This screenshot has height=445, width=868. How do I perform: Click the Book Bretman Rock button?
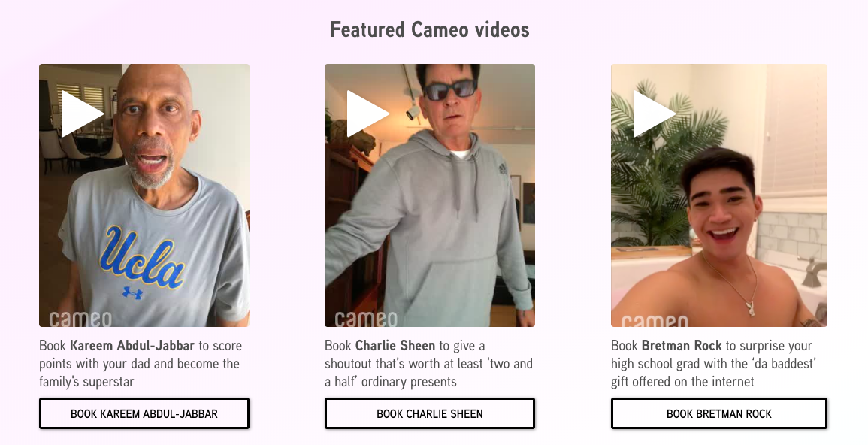coord(718,413)
